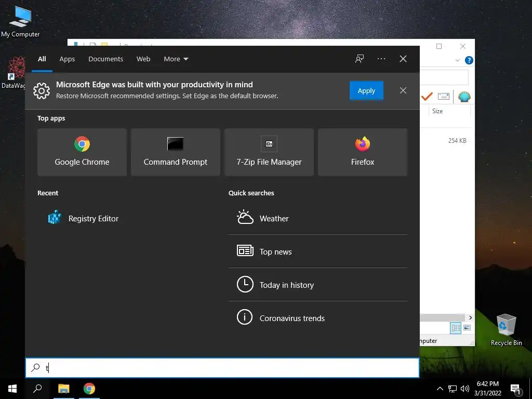
Task: Click the search input field
Action: pyautogui.click(x=222, y=368)
